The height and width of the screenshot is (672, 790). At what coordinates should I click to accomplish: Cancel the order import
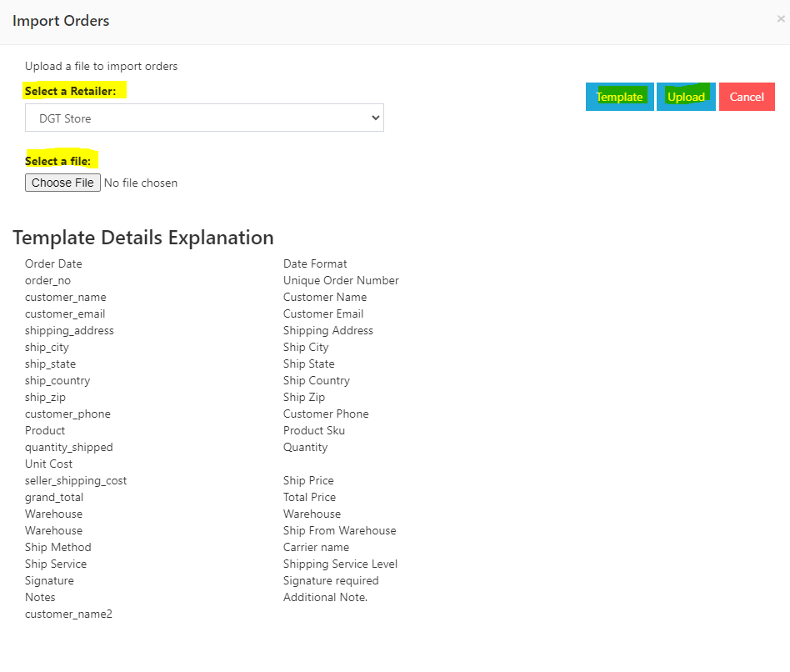click(747, 97)
